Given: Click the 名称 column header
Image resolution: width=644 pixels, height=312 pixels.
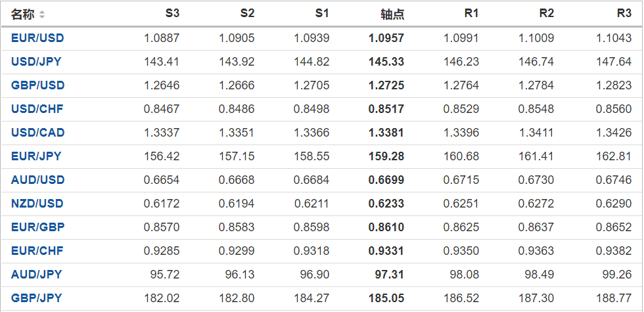Looking at the screenshot, I should (23, 14).
